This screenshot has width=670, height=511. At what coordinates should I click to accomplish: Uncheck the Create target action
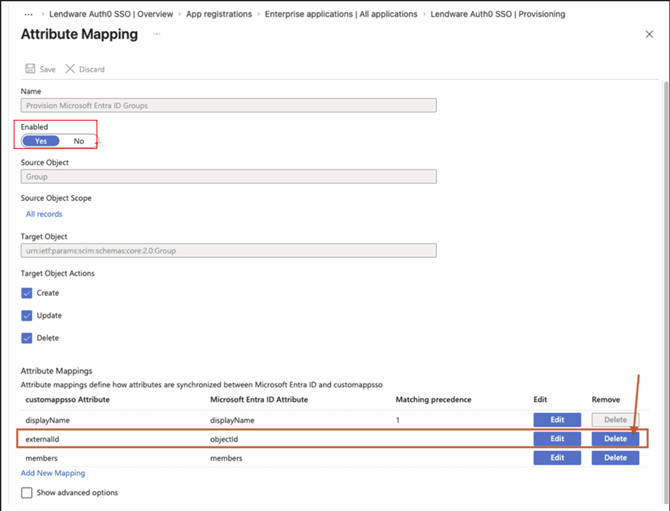tap(27, 293)
